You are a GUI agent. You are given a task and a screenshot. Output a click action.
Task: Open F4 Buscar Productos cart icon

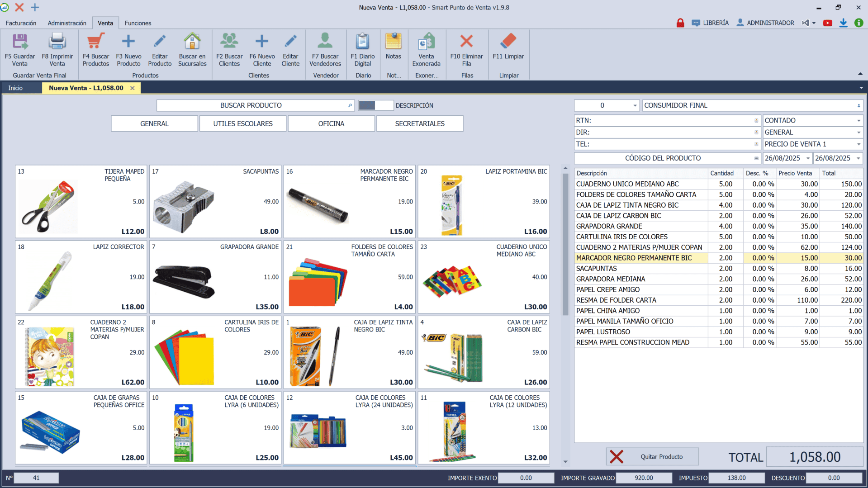95,41
